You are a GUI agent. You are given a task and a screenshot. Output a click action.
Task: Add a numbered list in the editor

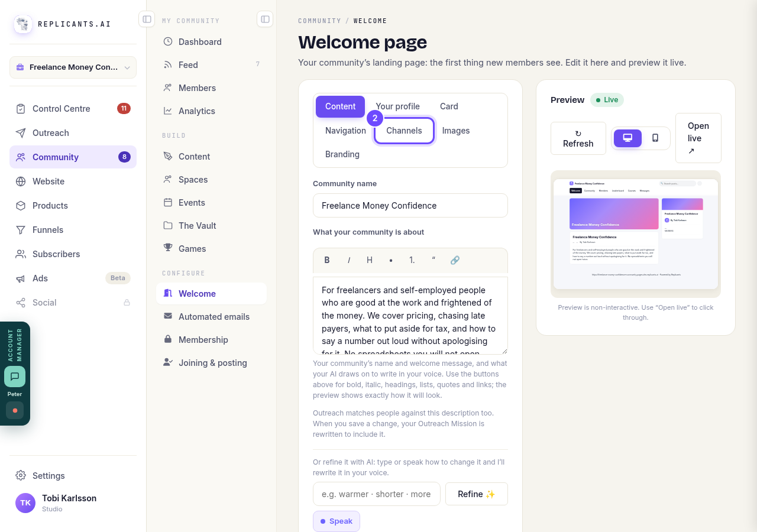pyautogui.click(x=412, y=260)
